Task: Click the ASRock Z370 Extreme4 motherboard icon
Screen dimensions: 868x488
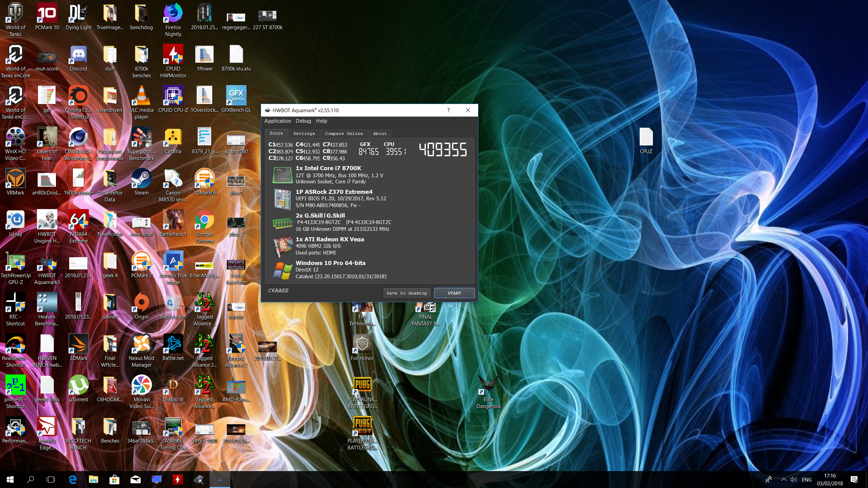Action: point(282,199)
